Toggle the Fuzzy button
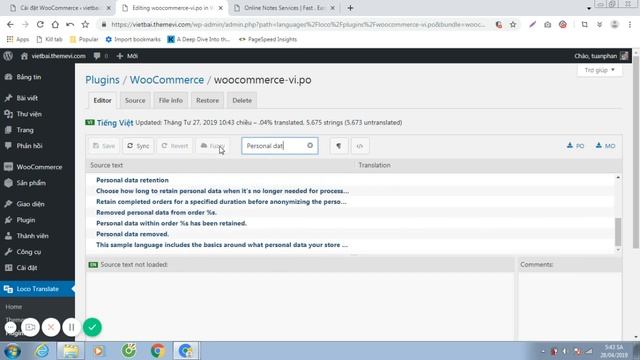 212,146
